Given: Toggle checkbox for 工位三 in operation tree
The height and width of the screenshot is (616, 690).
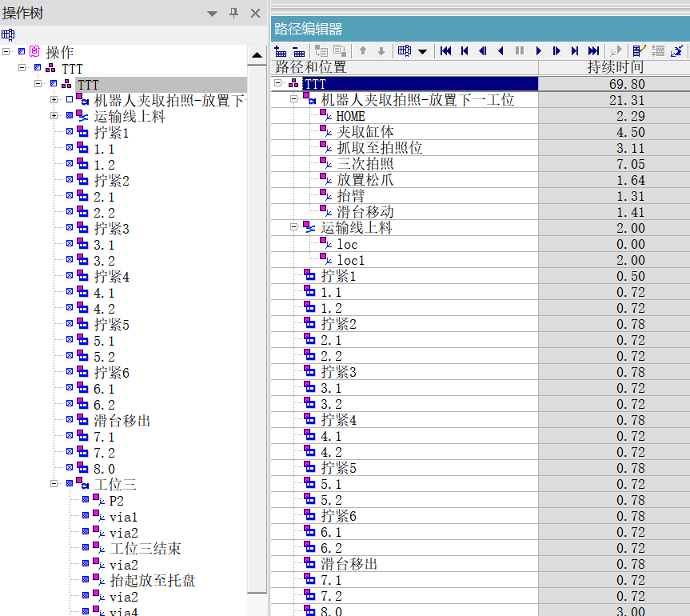Looking at the screenshot, I should point(70,483).
